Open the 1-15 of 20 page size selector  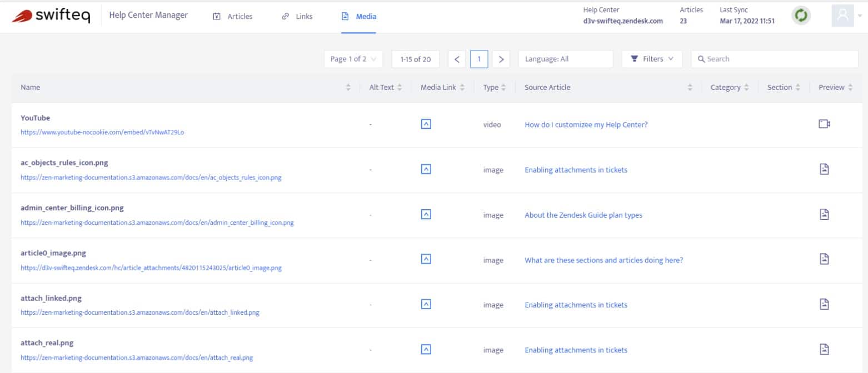point(416,59)
